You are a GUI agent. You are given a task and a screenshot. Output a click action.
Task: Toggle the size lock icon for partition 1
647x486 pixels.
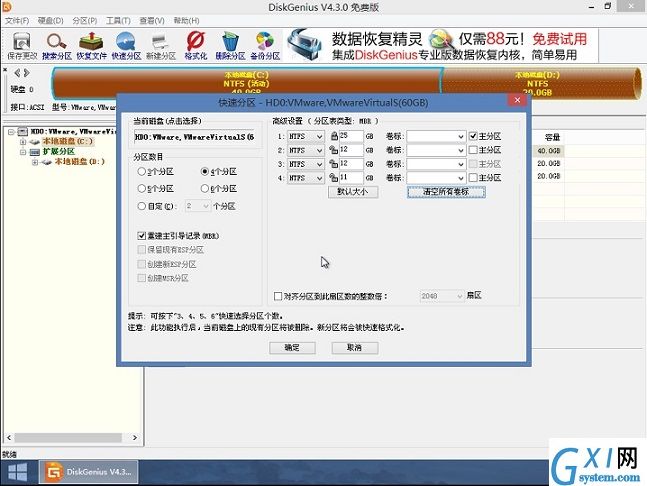(x=334, y=136)
